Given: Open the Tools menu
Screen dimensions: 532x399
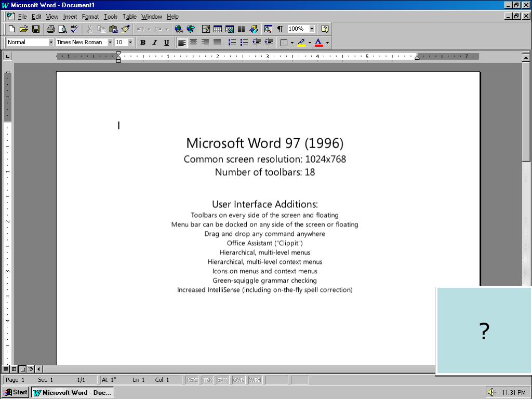Looking at the screenshot, I should click(x=110, y=17).
